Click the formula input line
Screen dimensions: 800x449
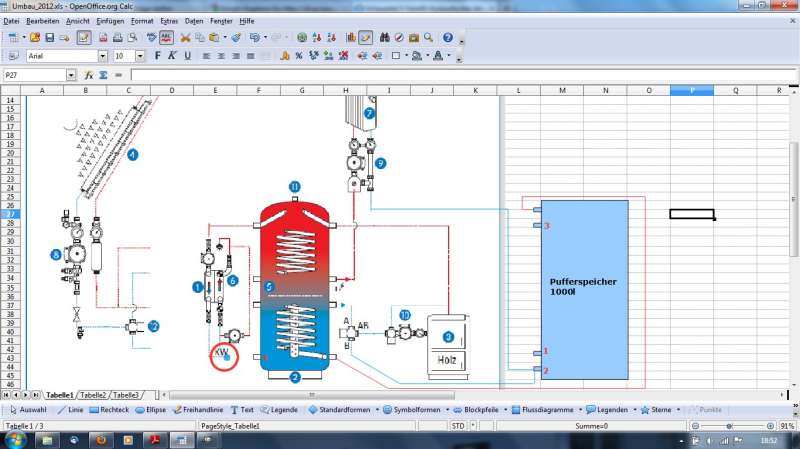pyautogui.click(x=450, y=75)
